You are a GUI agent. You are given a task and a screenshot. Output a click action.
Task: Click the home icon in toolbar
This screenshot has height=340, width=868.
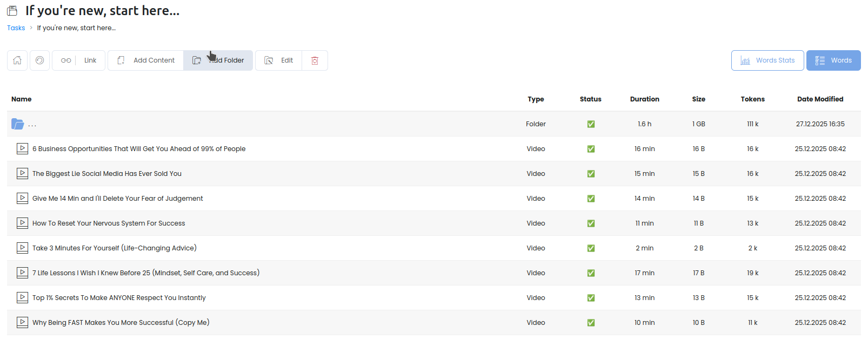pyautogui.click(x=17, y=60)
